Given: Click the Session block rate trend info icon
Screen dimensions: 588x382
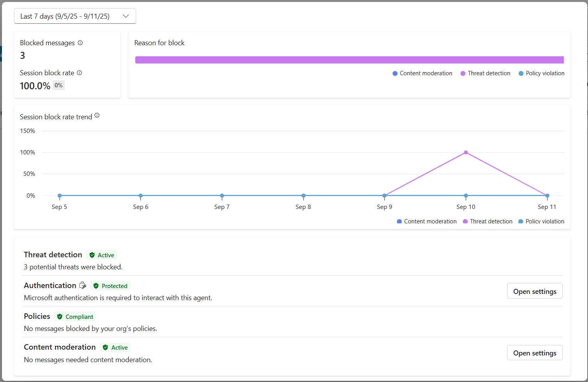Looking at the screenshot, I should tap(97, 115).
